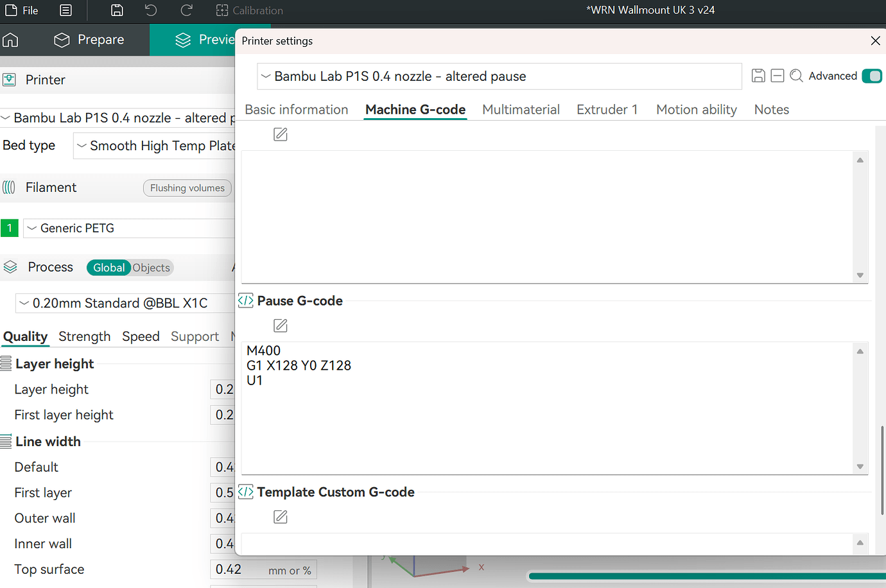Click the delete preset icon in Printer settings
886x588 pixels.
(777, 76)
